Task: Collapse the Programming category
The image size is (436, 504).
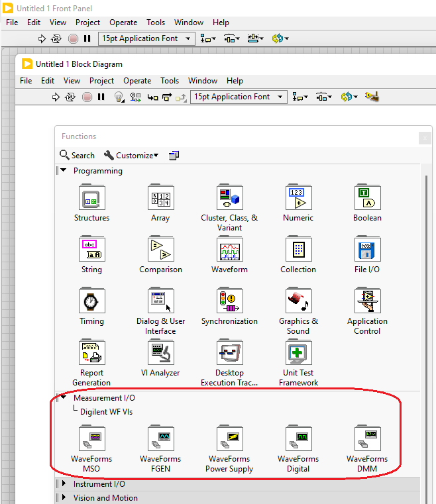Action: (64, 171)
